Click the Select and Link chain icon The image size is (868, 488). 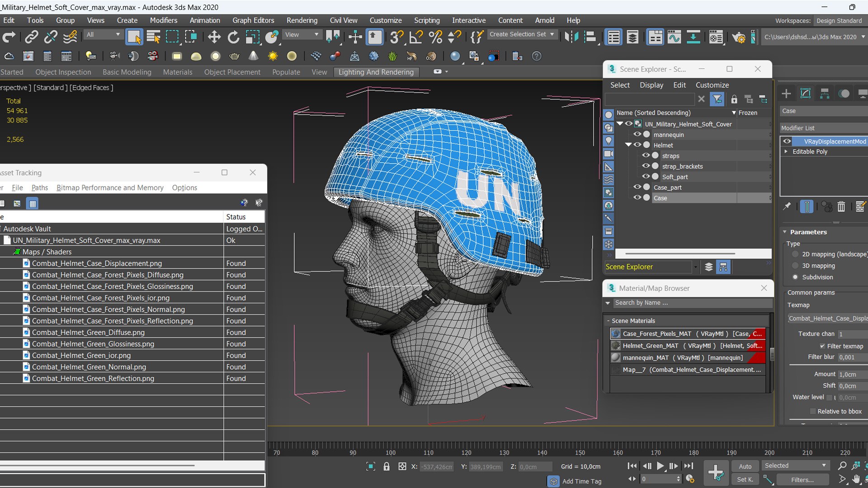click(x=31, y=37)
